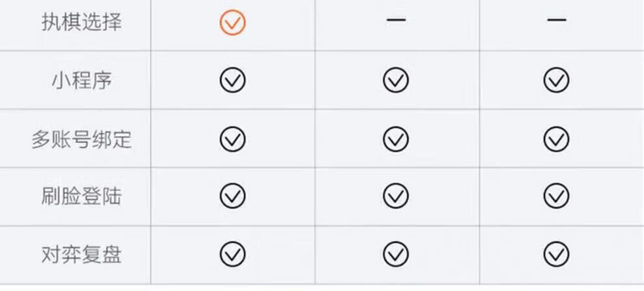
Task: Click the last-column dash in 执棋选择 row
Action: tap(557, 19)
